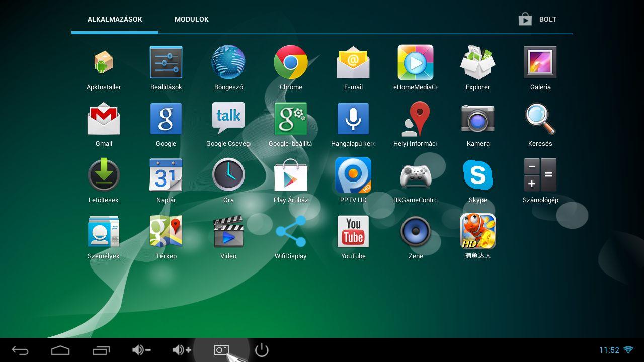644x362 pixels.
Task: Open the Explorer file manager
Action: point(478,63)
